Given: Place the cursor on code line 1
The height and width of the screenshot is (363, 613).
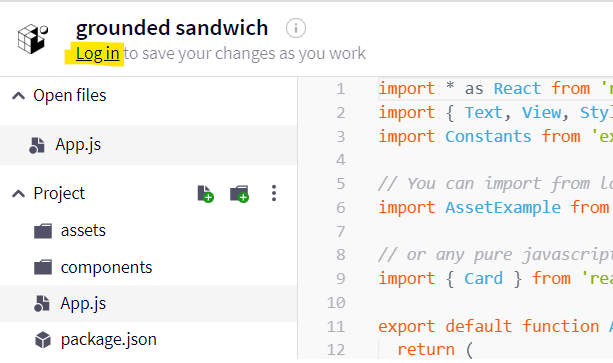Looking at the screenshot, I should 495,89.
